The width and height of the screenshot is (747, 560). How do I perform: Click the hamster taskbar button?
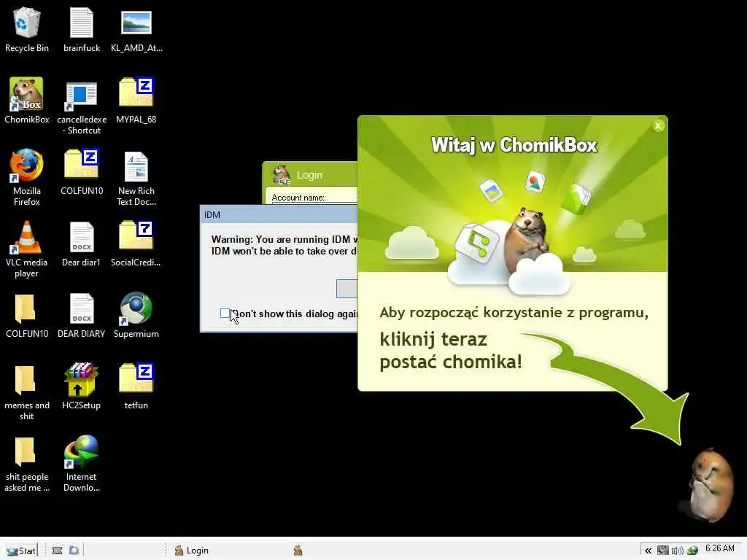pyautogui.click(x=298, y=551)
